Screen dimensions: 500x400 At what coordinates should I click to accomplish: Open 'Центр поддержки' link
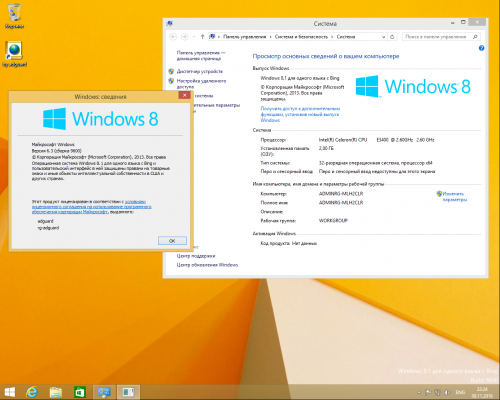[196, 256]
